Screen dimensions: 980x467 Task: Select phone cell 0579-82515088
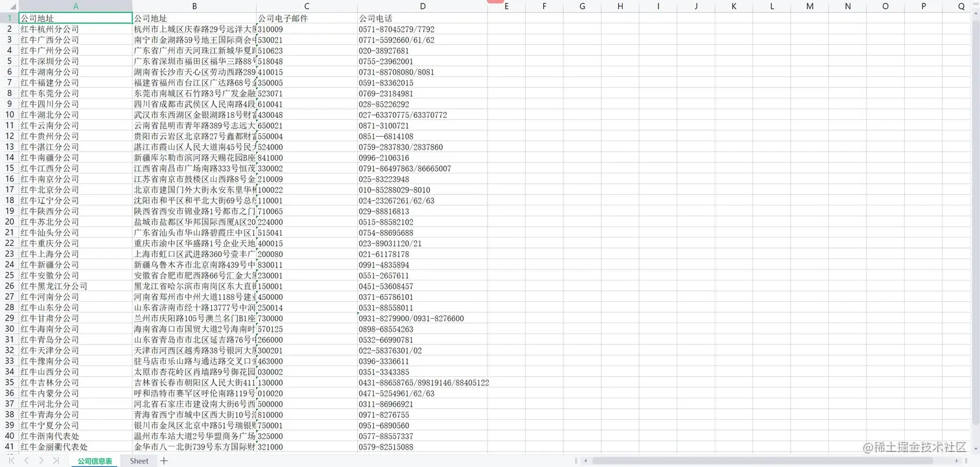click(x=423, y=446)
